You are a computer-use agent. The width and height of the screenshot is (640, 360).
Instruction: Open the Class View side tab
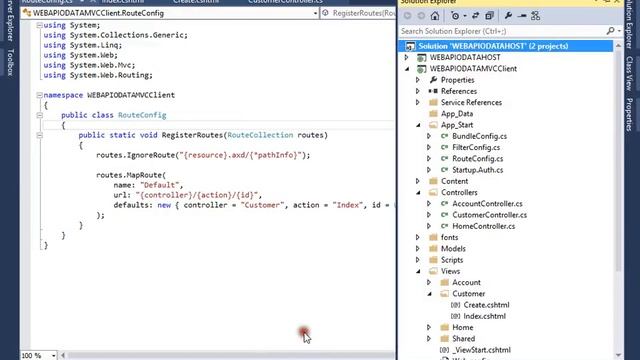(x=630, y=73)
